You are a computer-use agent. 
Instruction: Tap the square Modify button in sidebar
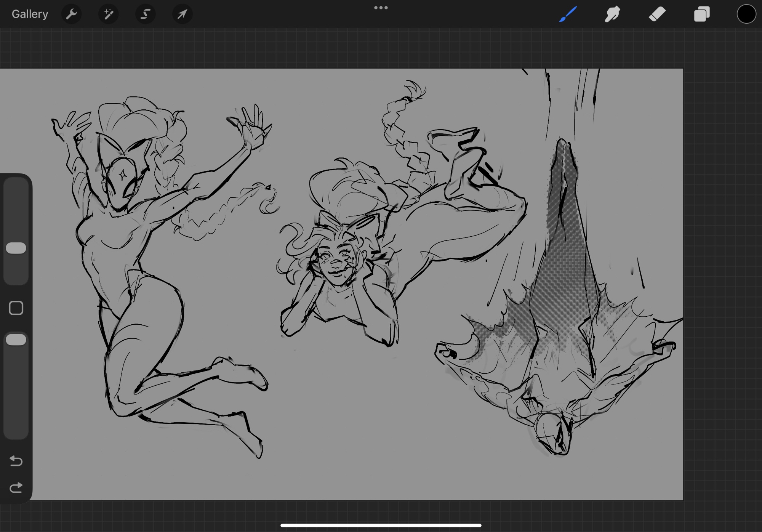click(16, 308)
